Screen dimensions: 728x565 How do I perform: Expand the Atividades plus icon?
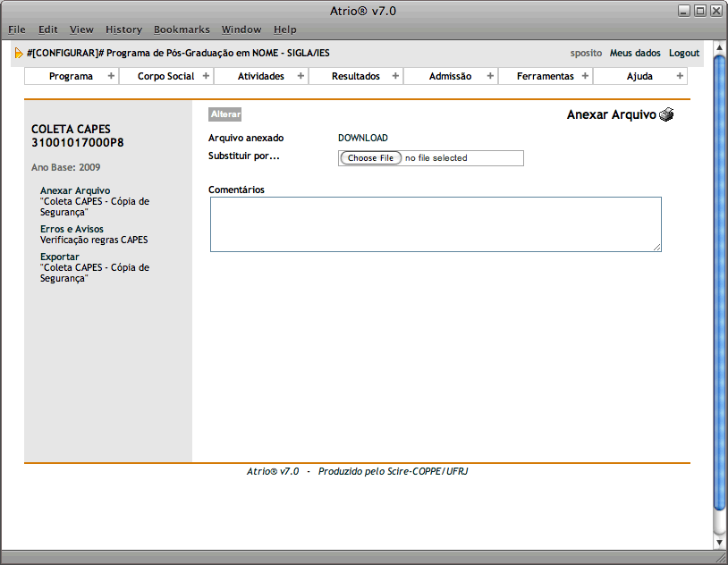point(301,76)
